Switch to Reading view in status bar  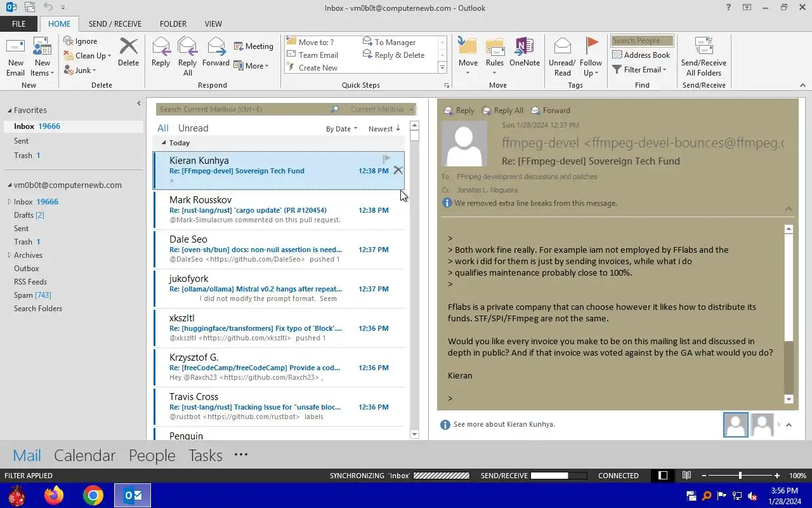tap(686, 476)
